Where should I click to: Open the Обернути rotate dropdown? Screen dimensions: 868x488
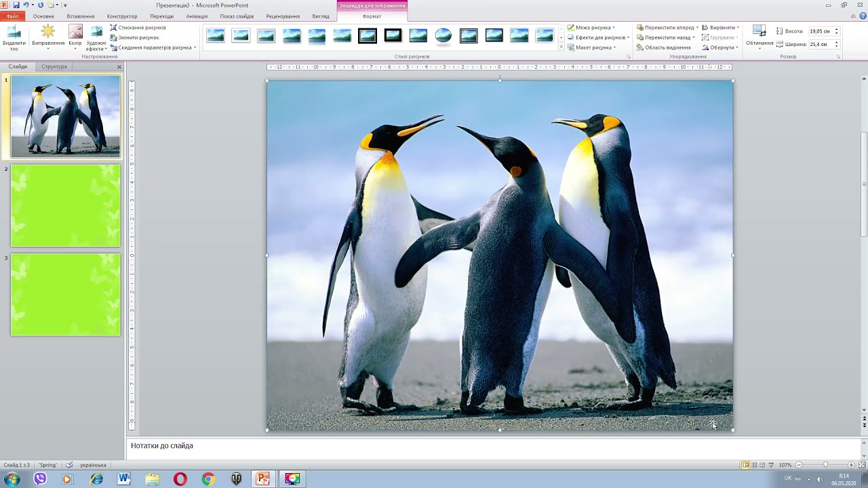click(x=720, y=47)
